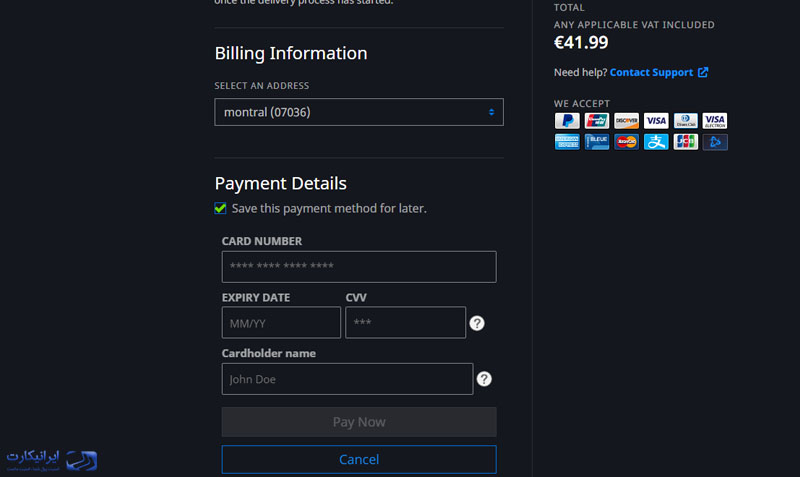This screenshot has width=800, height=477.
Task: Open the Select an Address dropdown
Action: pos(359,112)
